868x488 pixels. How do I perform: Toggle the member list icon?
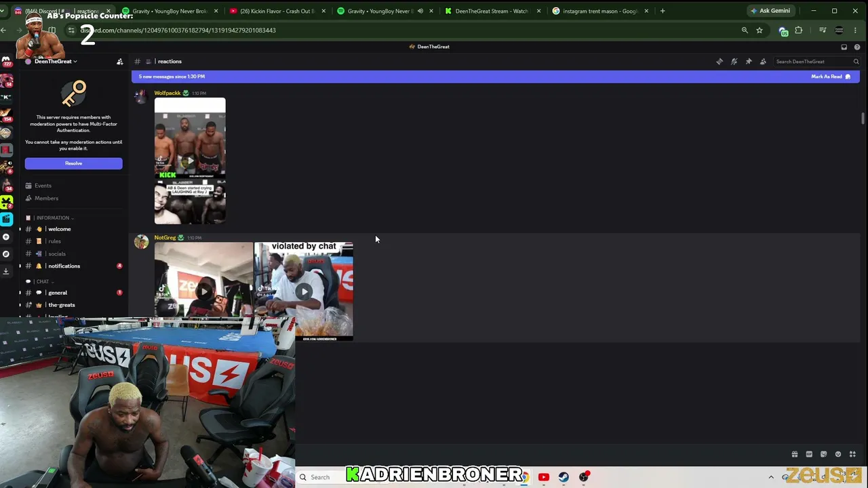763,62
